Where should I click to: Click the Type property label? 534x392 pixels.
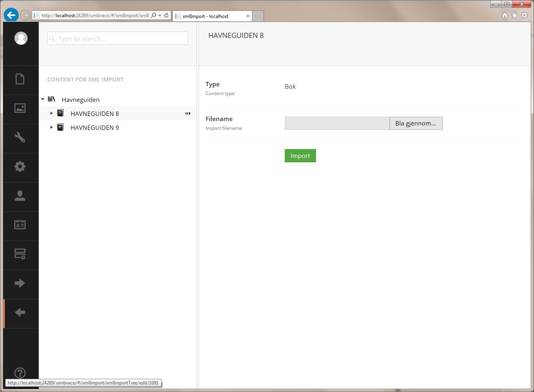tap(212, 84)
